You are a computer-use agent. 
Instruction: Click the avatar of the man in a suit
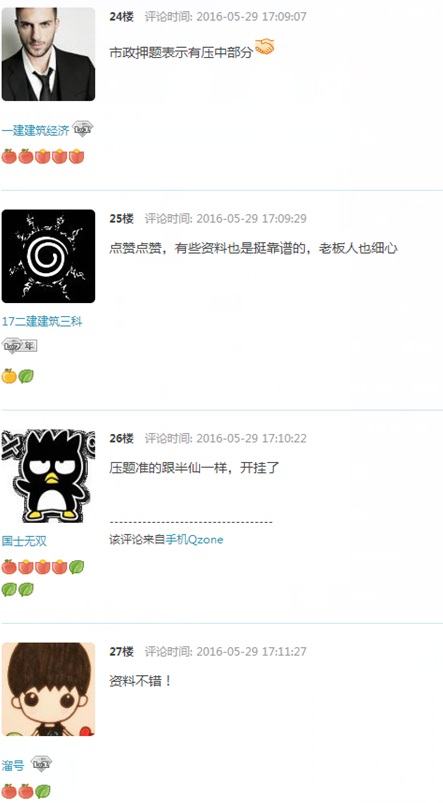coord(48,54)
